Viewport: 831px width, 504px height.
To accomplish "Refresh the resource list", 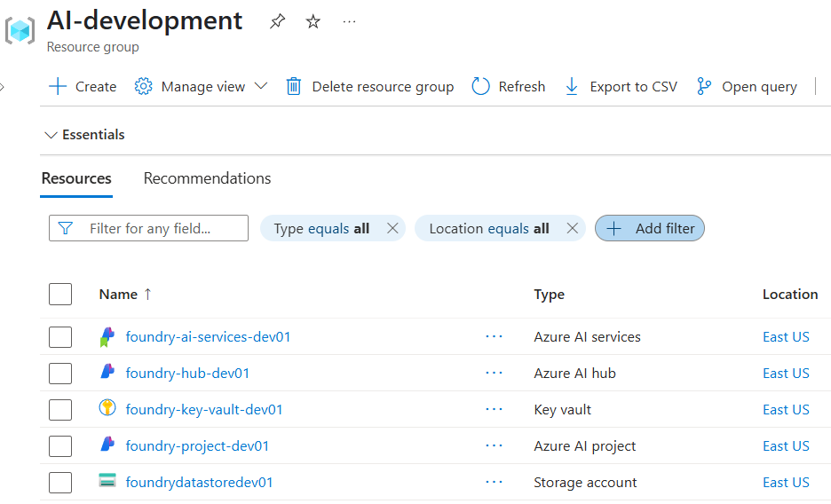I will tap(508, 86).
